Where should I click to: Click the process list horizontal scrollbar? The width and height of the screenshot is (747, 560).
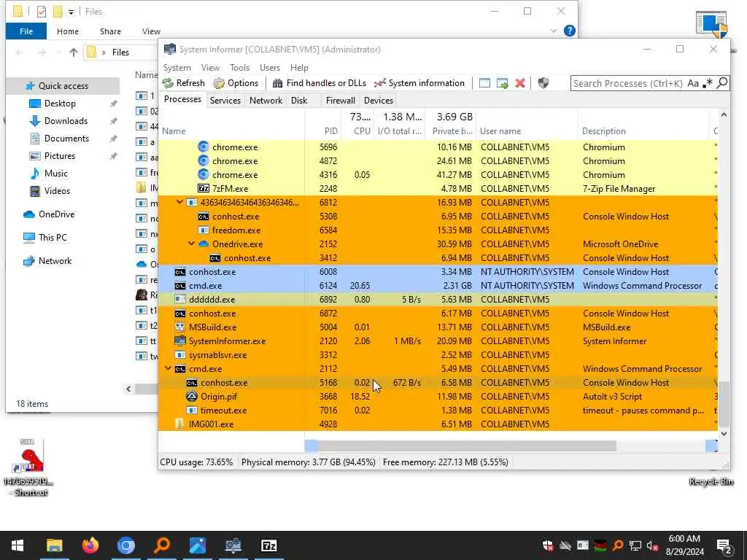point(467,446)
